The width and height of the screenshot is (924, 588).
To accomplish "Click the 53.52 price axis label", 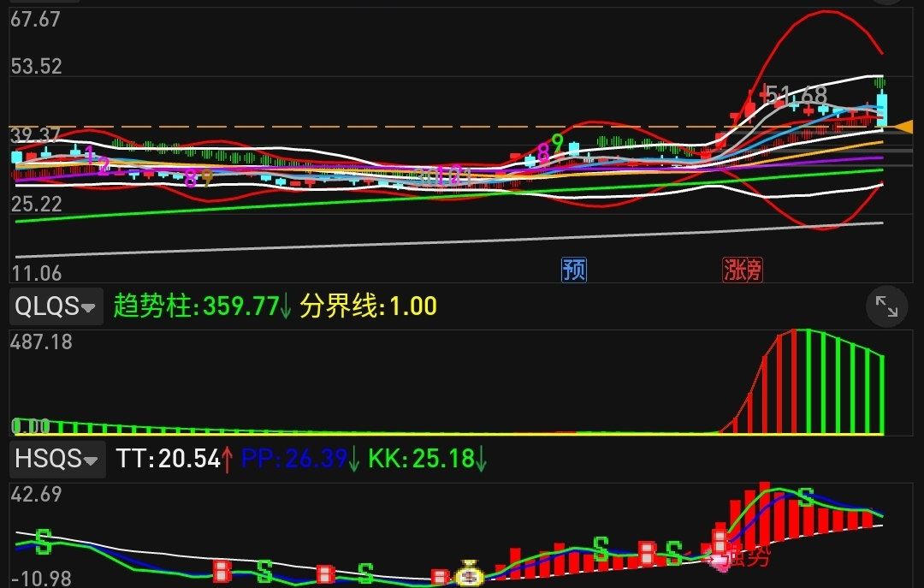I will (x=36, y=66).
